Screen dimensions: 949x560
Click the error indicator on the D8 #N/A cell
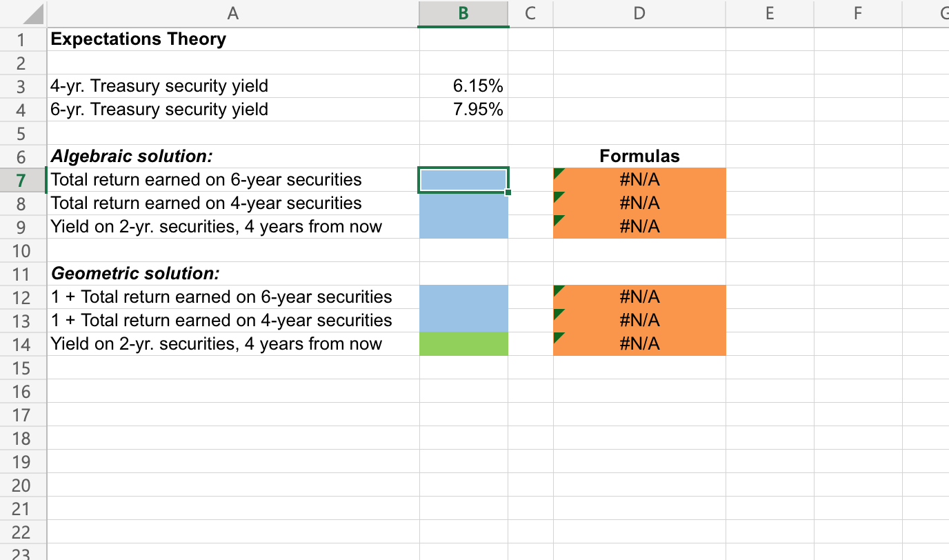[557, 197]
